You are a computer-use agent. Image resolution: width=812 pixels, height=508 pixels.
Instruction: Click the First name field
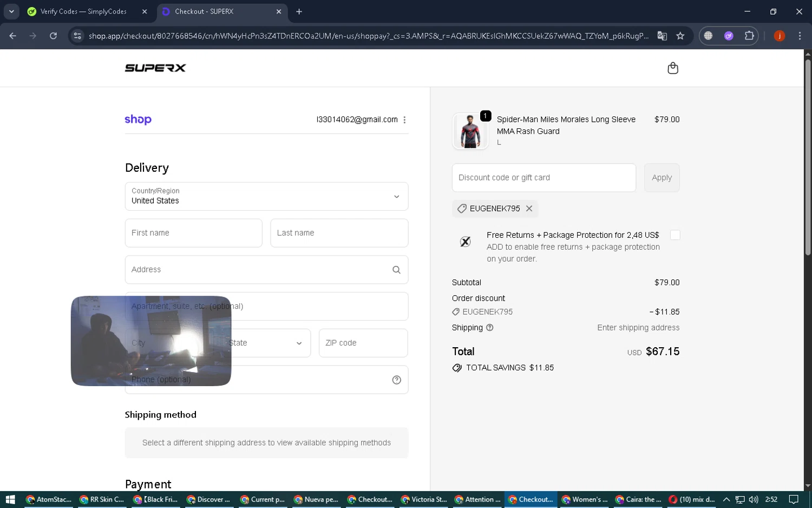click(x=193, y=233)
